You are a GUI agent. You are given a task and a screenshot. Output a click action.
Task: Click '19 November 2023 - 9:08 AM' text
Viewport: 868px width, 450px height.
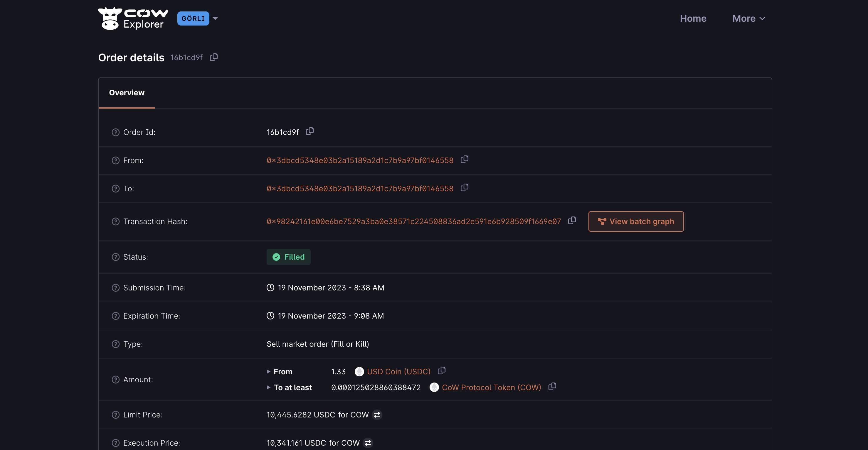pyautogui.click(x=331, y=316)
